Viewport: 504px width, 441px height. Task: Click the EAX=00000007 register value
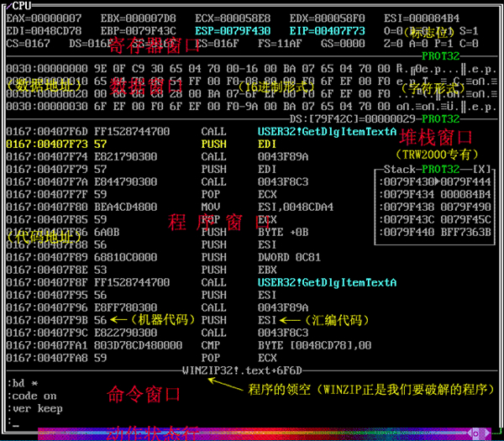tap(44, 18)
